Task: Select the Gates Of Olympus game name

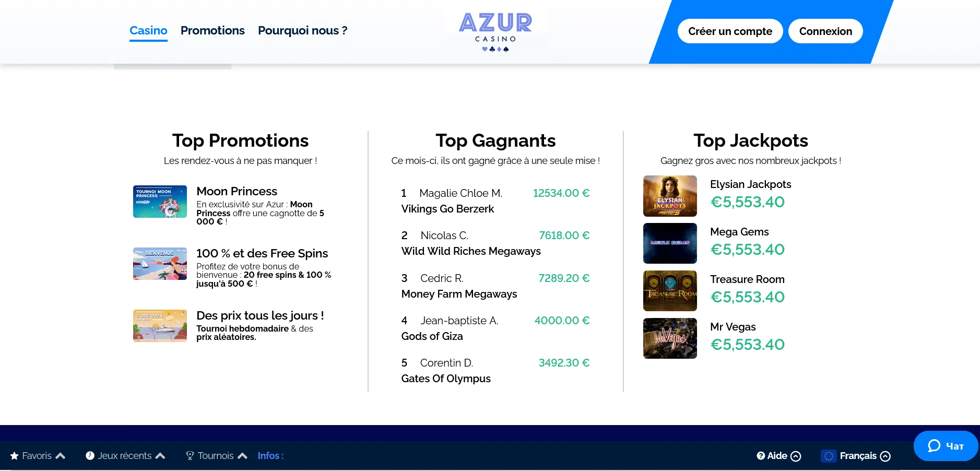Action: (446, 379)
